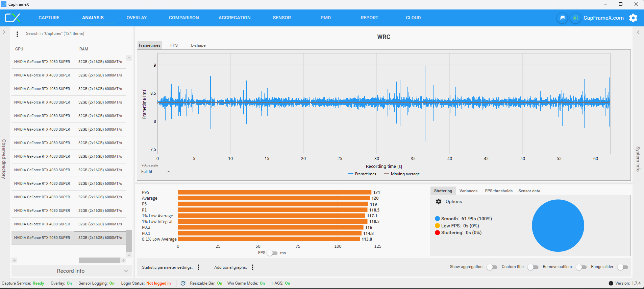Click the refresh icon in status bar
Screen dimensions: 644x289
pos(183,283)
